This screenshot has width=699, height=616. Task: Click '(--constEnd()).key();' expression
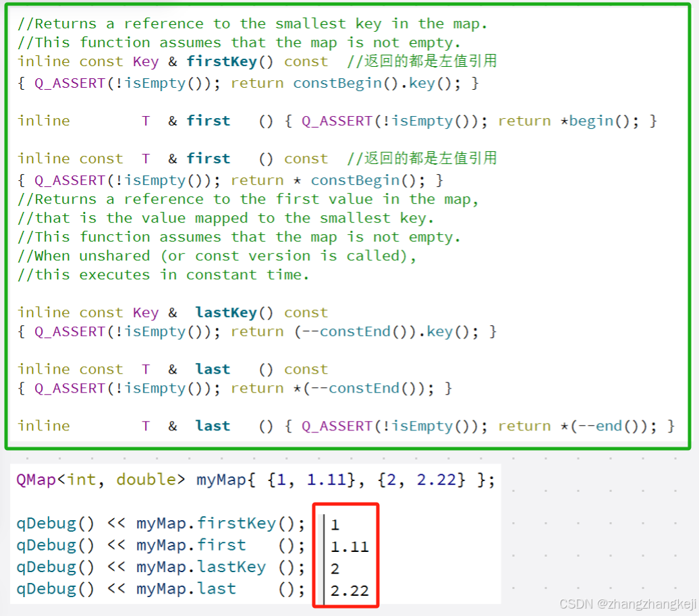coord(386,332)
